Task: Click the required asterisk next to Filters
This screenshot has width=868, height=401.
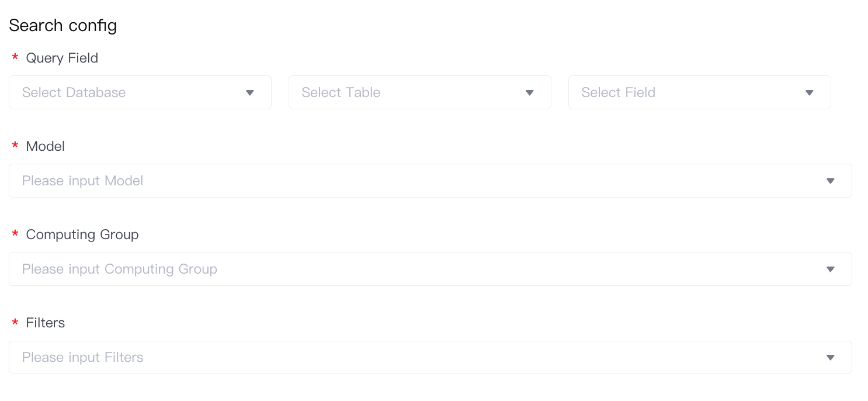Action: 15,323
